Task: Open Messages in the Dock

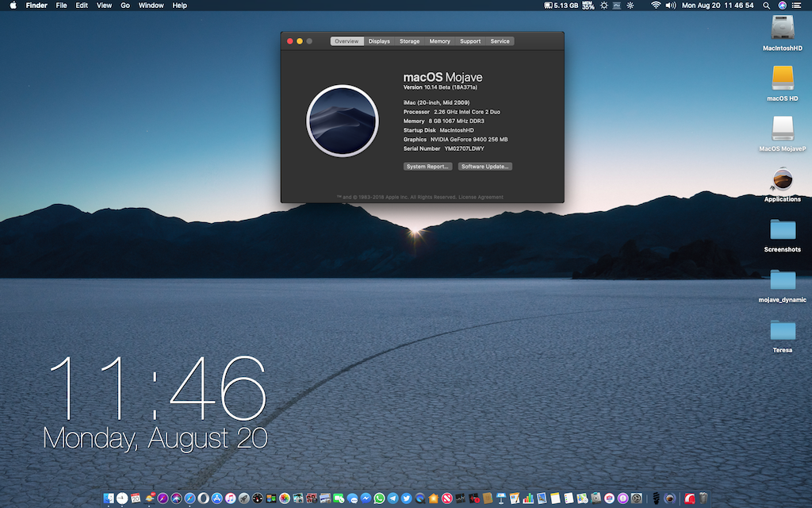Action: point(353,498)
